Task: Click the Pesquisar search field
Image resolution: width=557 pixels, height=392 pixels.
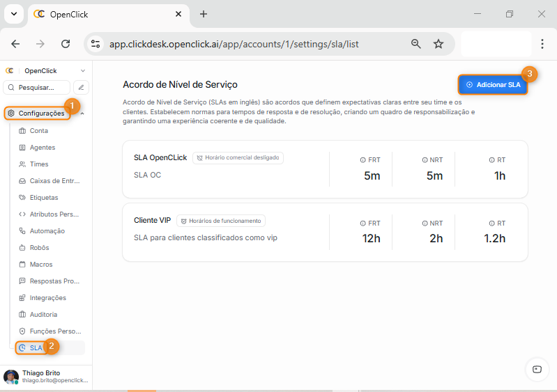Action: coord(38,88)
